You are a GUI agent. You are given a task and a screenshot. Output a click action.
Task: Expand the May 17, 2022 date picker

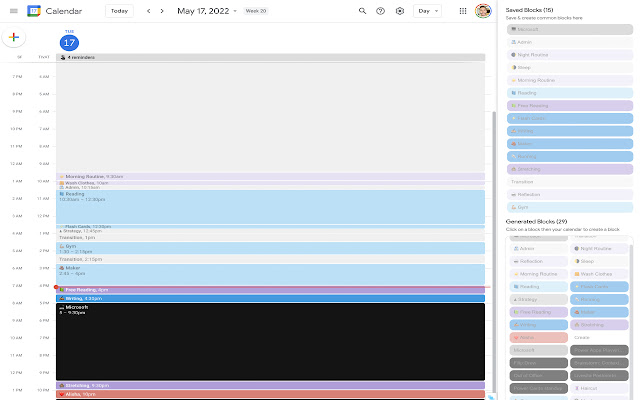(207, 11)
